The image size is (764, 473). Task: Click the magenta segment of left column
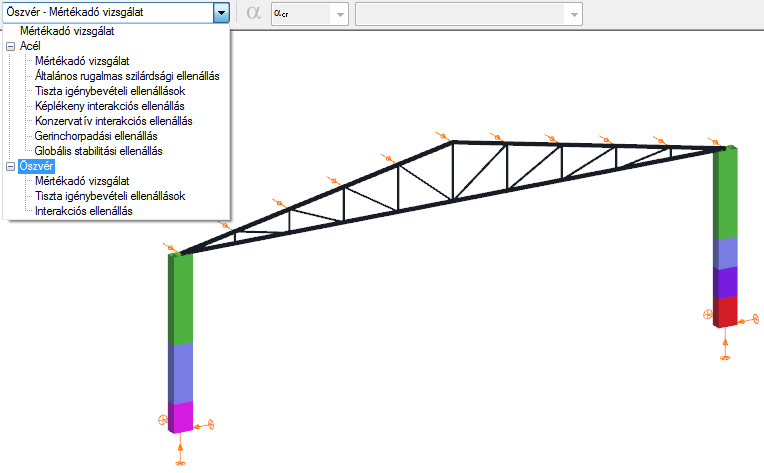180,417
